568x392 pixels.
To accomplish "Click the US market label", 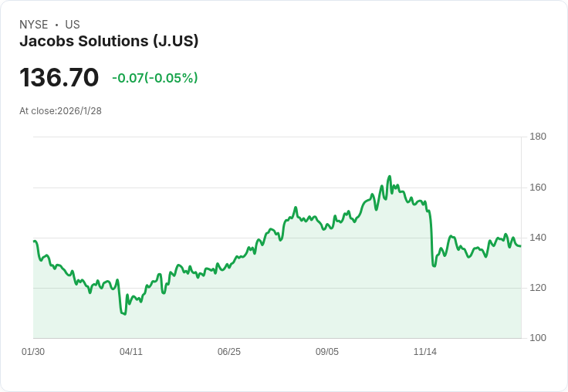I will coord(73,25).
